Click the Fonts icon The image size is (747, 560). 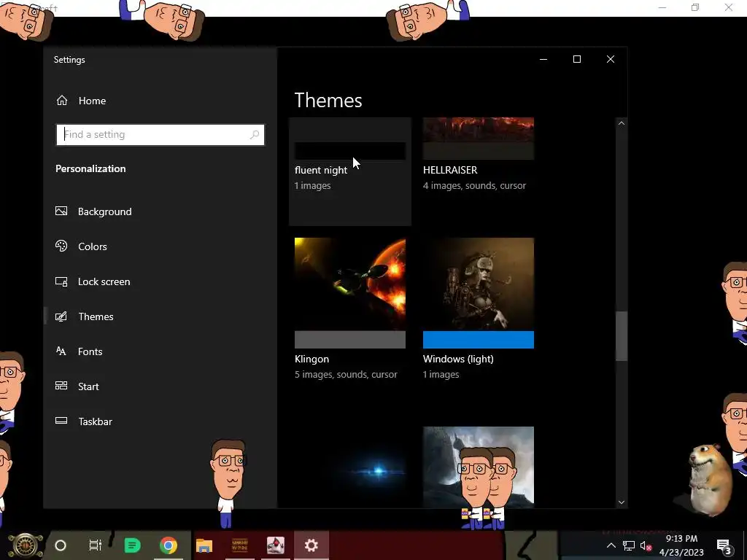pos(61,351)
